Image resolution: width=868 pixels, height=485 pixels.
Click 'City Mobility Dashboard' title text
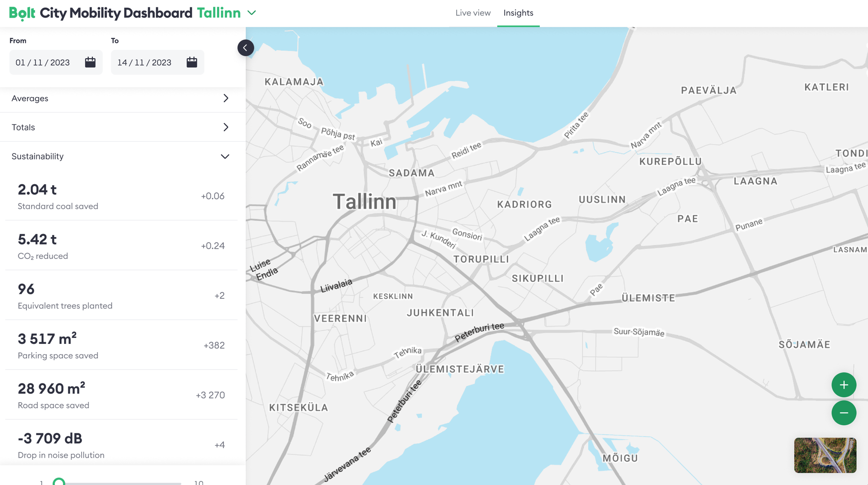point(116,13)
